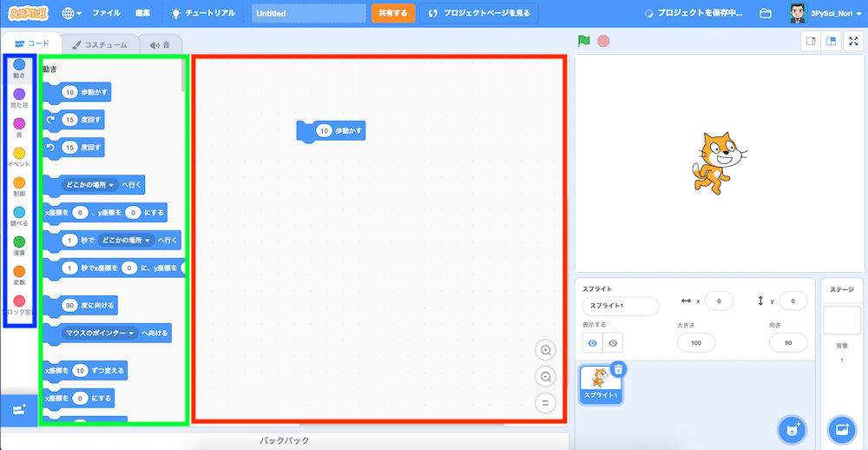Click the counterclockwise 15 度回す block
This screenshot has width=868, height=450.
click(74, 148)
